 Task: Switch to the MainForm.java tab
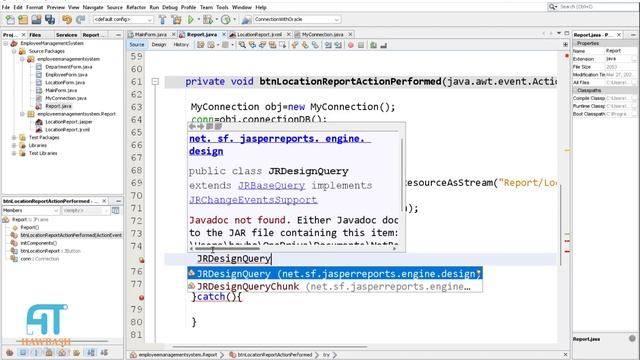pos(151,35)
